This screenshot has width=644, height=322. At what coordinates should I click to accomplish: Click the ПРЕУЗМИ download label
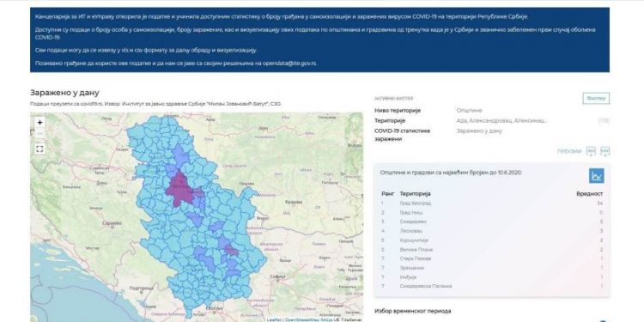569,151
